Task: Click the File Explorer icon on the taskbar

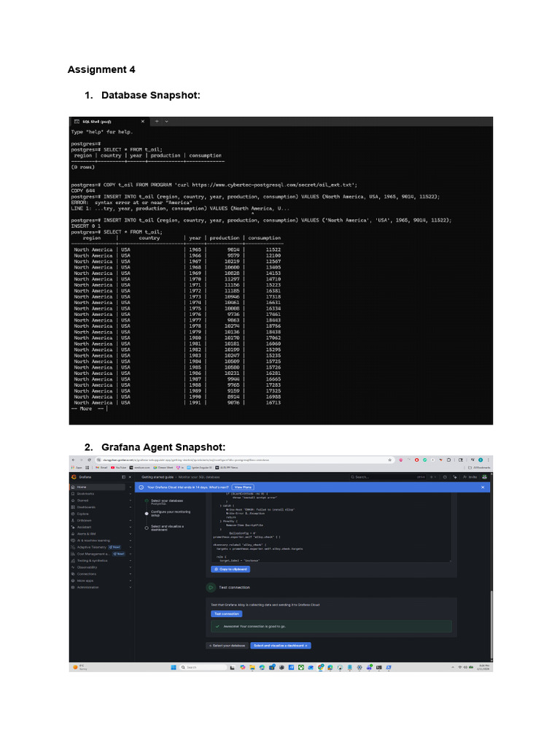Action: click(x=252, y=667)
